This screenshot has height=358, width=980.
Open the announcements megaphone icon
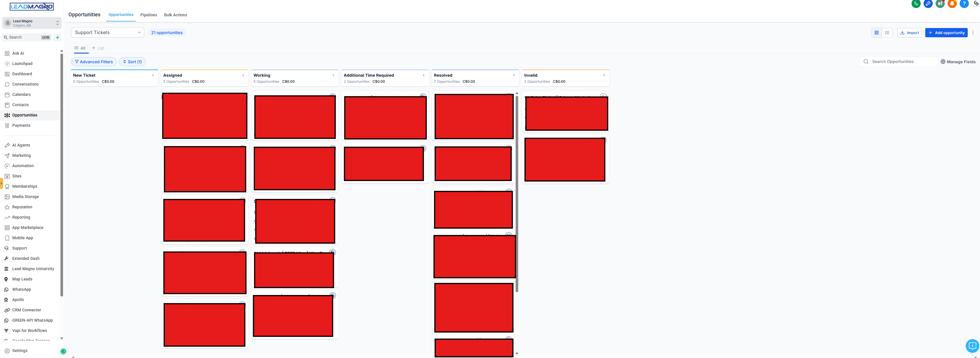coord(940,4)
